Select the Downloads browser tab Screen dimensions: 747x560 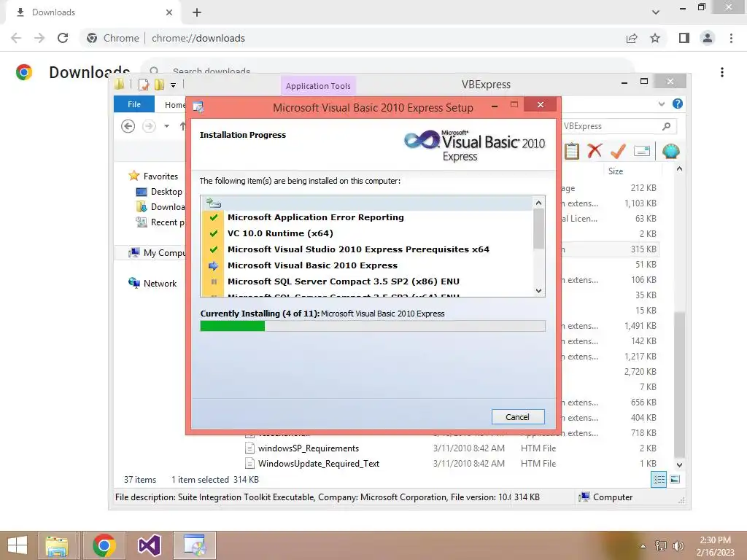[93, 12]
